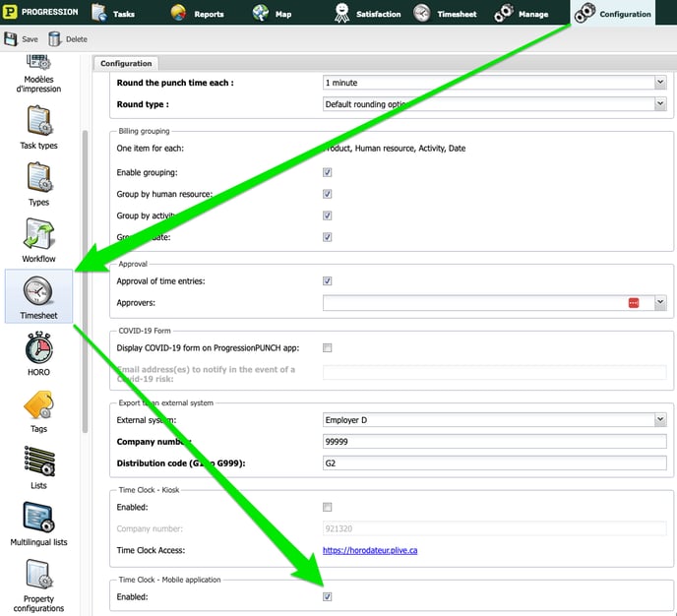This screenshot has width=677, height=616.
Task: Open the Timesheet configuration sidebar icon
Action: coord(38,292)
